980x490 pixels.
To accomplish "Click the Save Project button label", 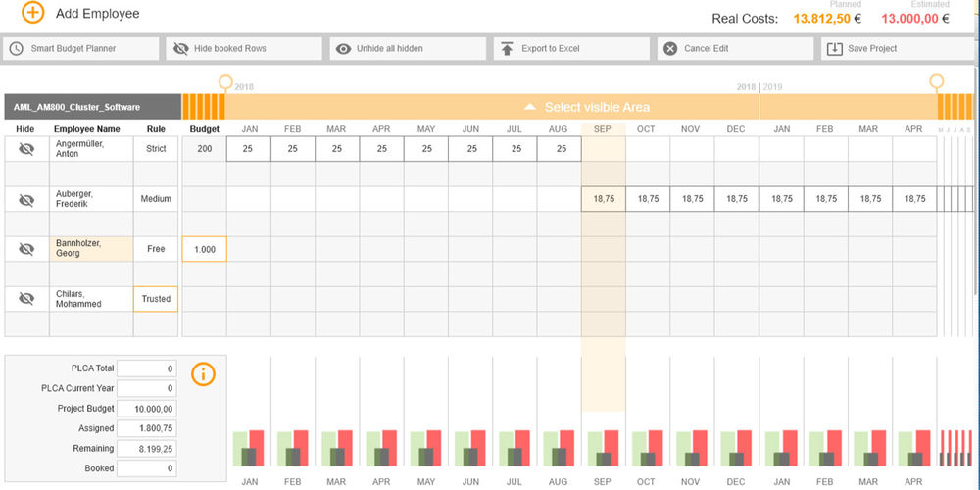I will click(872, 48).
